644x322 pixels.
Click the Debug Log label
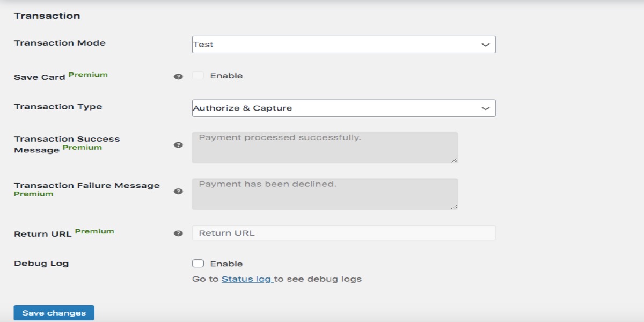tap(41, 264)
